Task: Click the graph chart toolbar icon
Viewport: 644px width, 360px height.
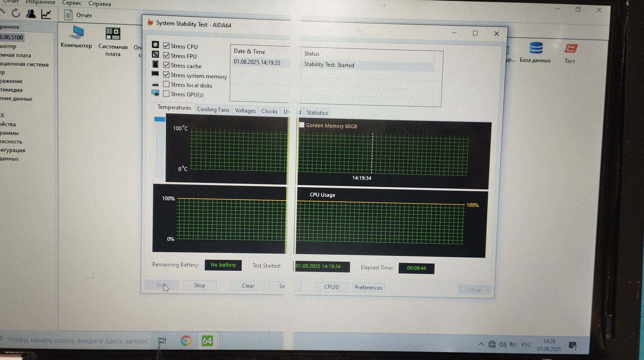Action: 46,14
